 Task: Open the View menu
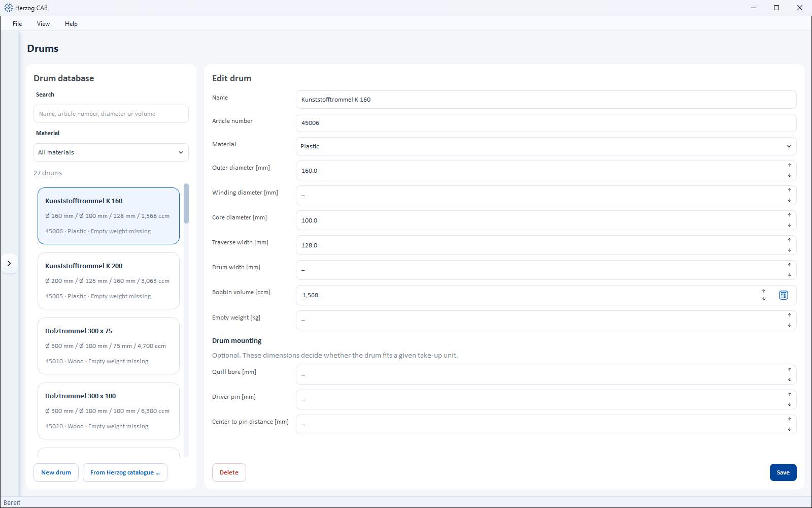pyautogui.click(x=43, y=24)
